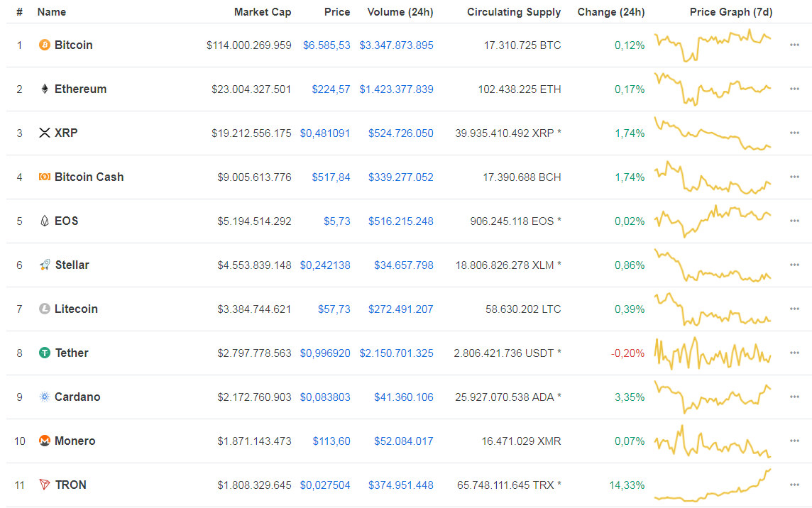812x508 pixels.
Task: Click the Litecoin logo icon
Action: [x=45, y=309]
